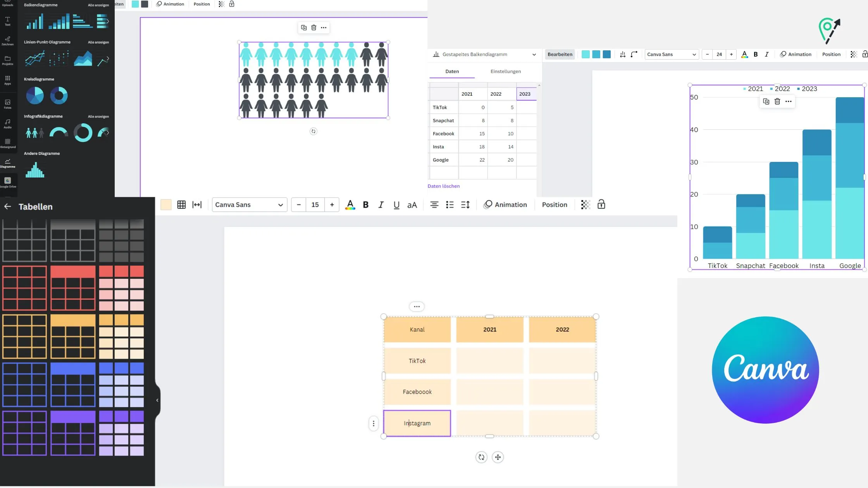Change text color in the table toolbar
The image size is (868, 488).
point(350,204)
